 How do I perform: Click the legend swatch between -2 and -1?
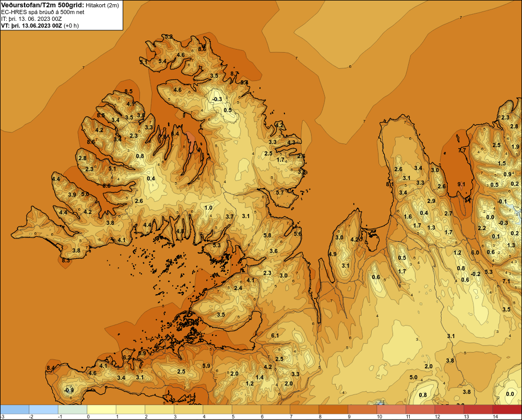pos(44,410)
